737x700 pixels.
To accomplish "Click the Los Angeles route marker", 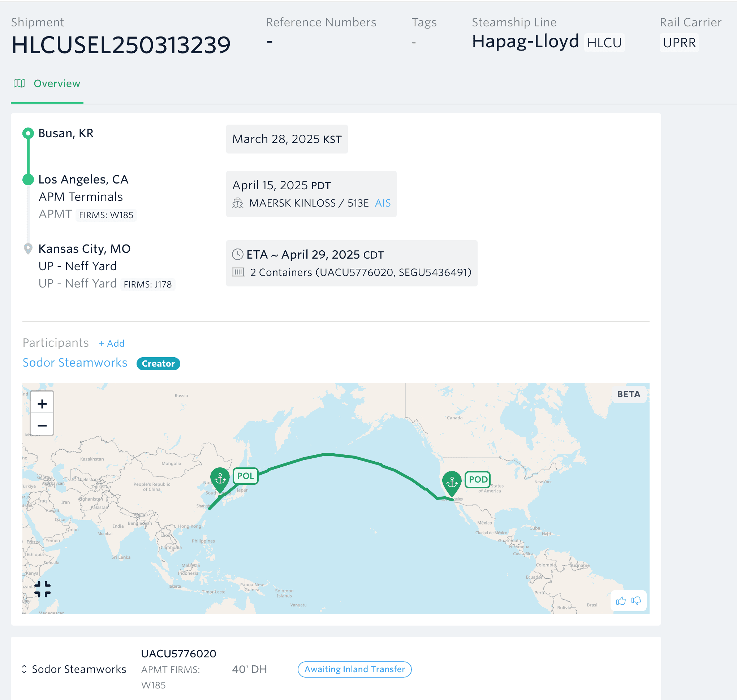I will 28,180.
